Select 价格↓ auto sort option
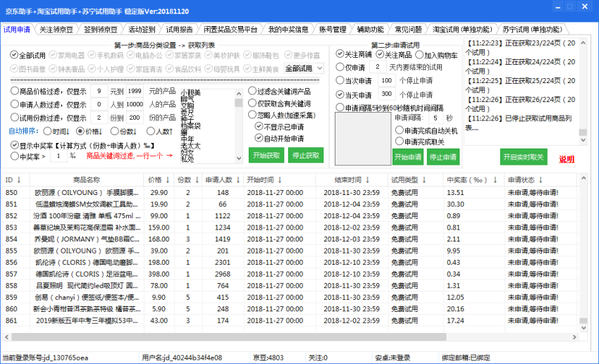The image size is (599, 364). click(x=80, y=131)
